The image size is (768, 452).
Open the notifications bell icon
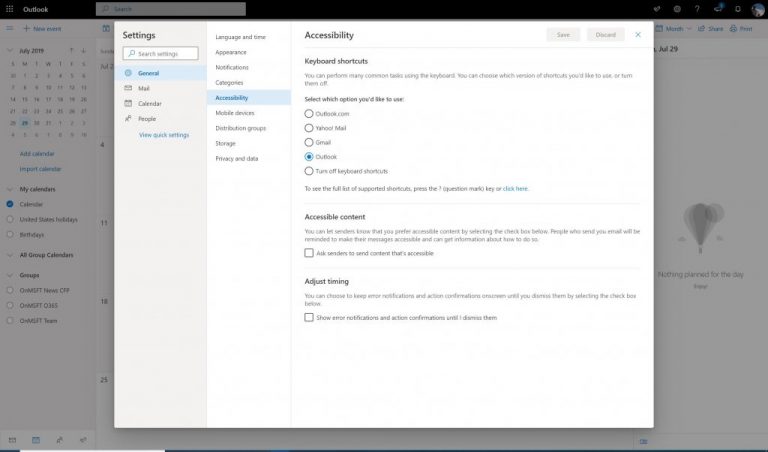[738, 9]
